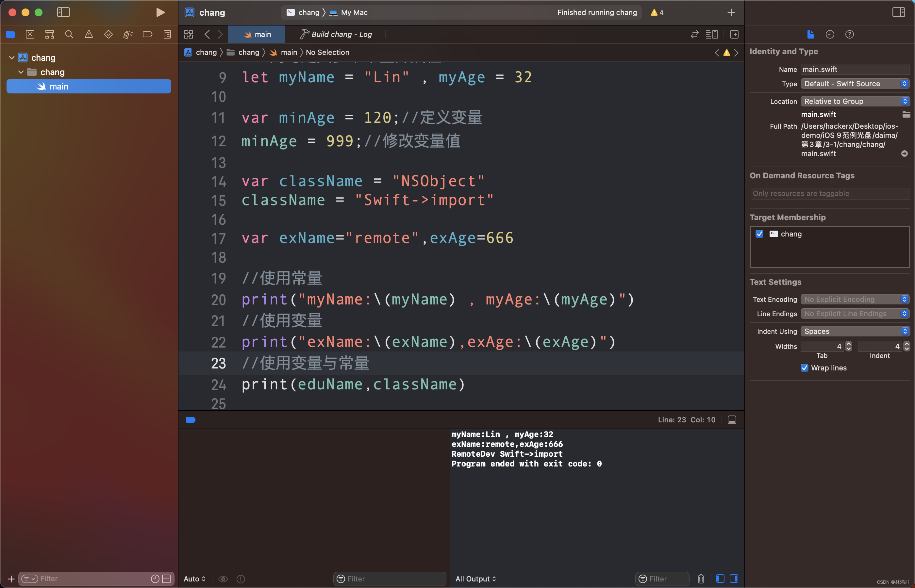The width and height of the screenshot is (915, 588).
Task: Toggle breakpoints blue tag in debug bar
Action: click(x=191, y=420)
